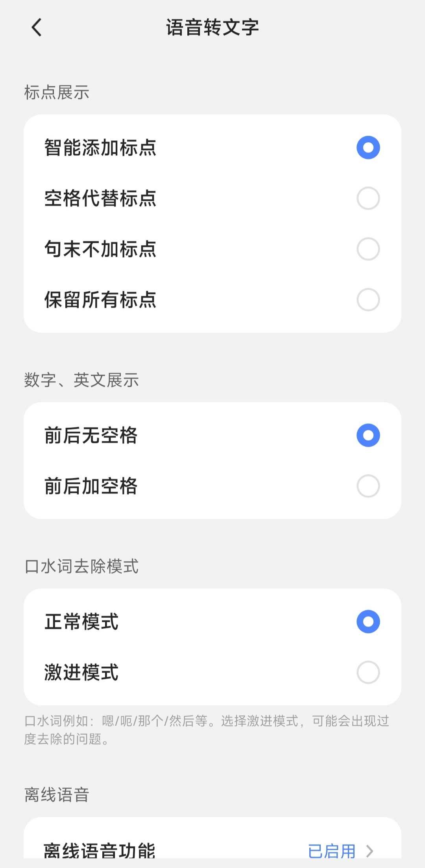The image size is (425, 868).
Task: Tap the 前后加空格 option label
Action: [91, 486]
